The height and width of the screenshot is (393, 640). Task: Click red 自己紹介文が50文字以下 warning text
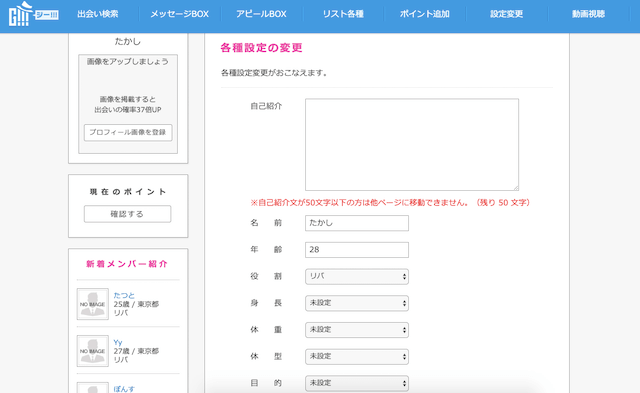[x=391, y=202]
